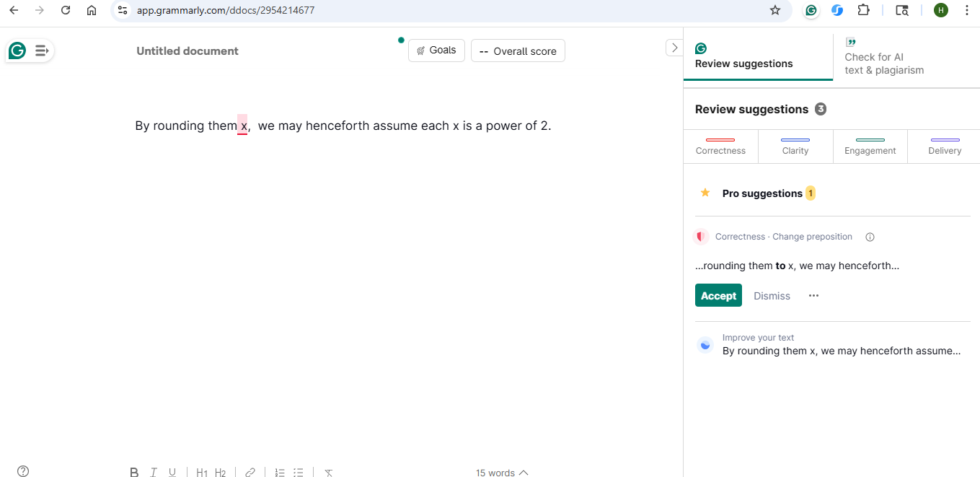
Task: Click the word henceforth in the document
Action: (337, 126)
